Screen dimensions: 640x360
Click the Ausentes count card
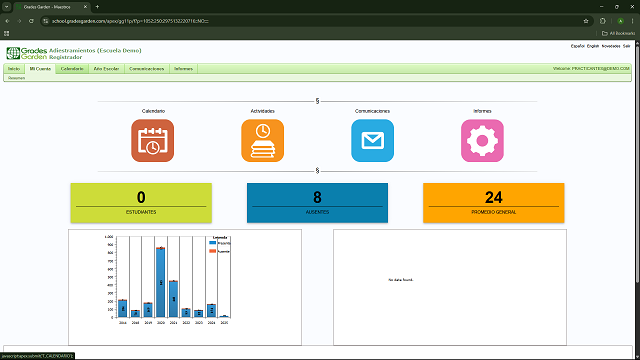(x=317, y=203)
